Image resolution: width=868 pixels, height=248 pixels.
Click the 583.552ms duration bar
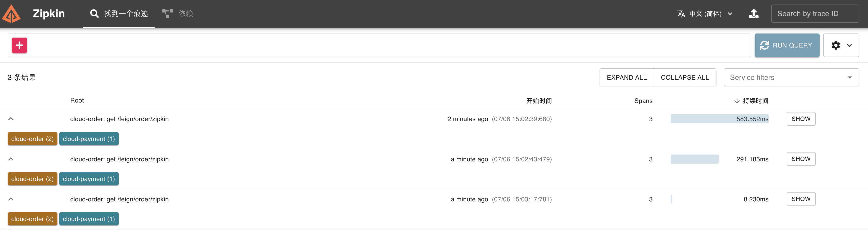[x=720, y=119]
